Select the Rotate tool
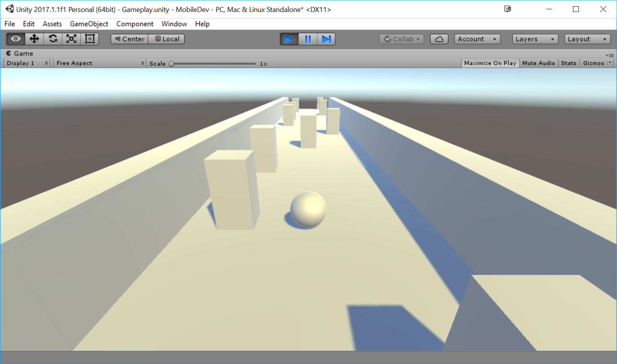 click(x=53, y=39)
